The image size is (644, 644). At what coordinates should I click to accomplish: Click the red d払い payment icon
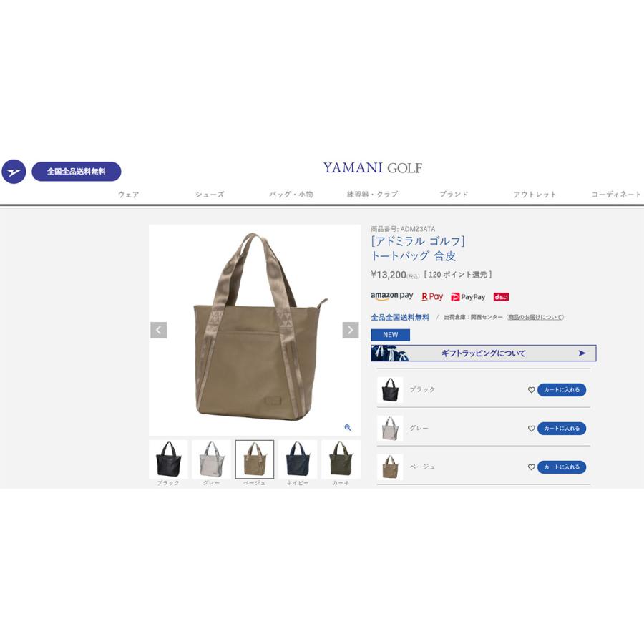point(501,297)
